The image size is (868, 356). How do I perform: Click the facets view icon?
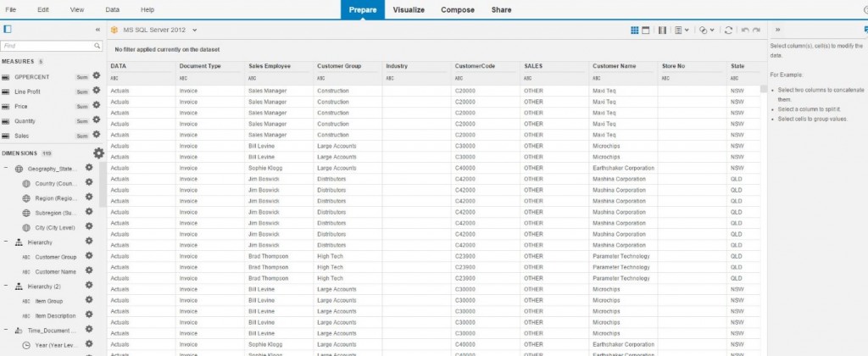point(646,30)
